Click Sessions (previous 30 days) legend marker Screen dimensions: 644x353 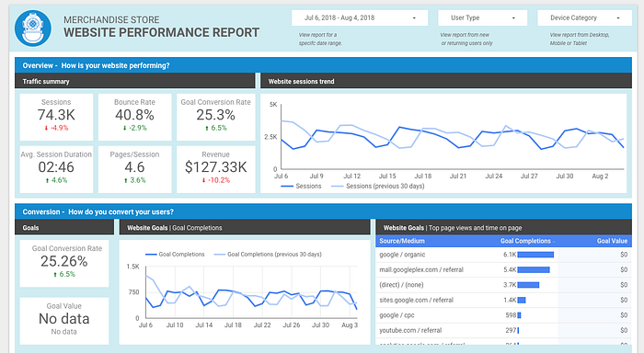point(337,187)
